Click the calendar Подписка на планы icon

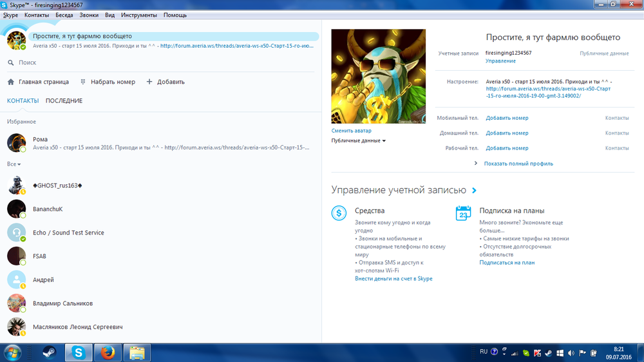point(463,213)
